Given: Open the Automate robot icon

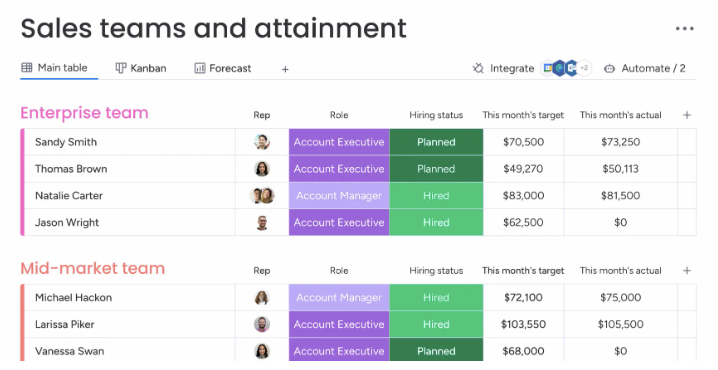Looking at the screenshot, I should coord(609,69).
